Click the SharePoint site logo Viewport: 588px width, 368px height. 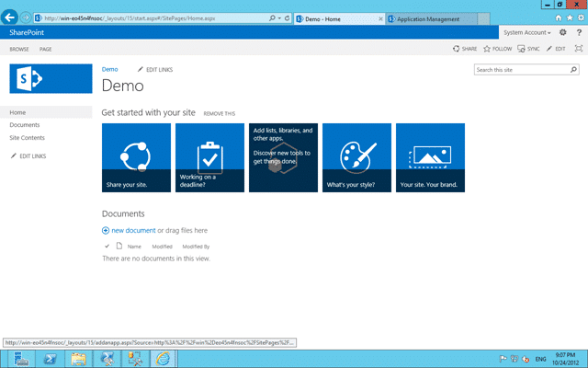click(51, 78)
